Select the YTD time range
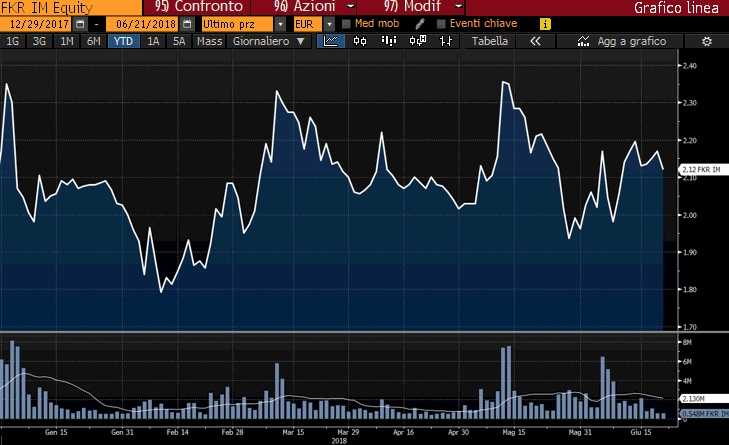This screenshot has height=445, width=729. click(x=123, y=41)
